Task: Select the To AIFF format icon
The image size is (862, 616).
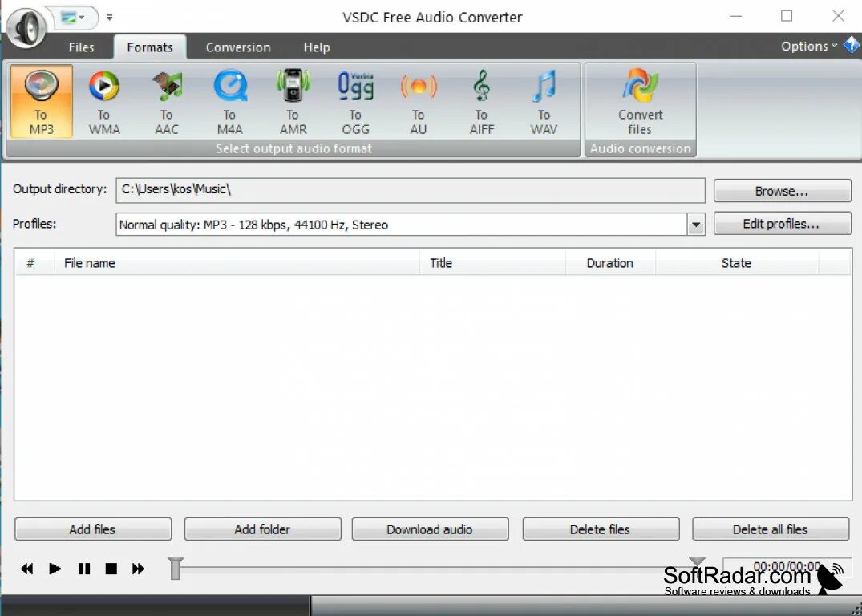Action: [482, 101]
